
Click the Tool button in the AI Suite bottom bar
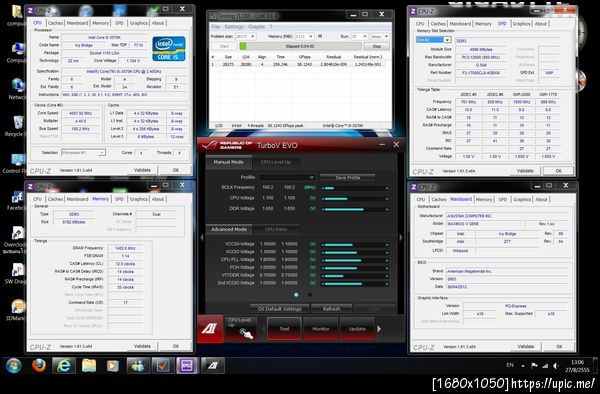point(284,329)
